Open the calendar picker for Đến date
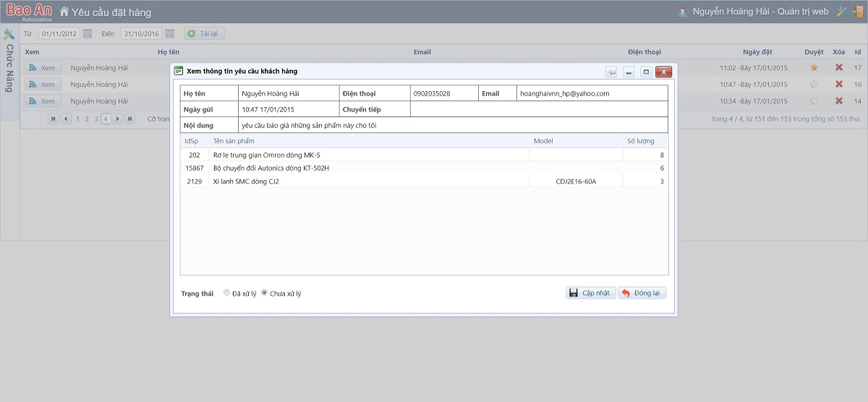The image size is (868, 402). click(x=170, y=34)
